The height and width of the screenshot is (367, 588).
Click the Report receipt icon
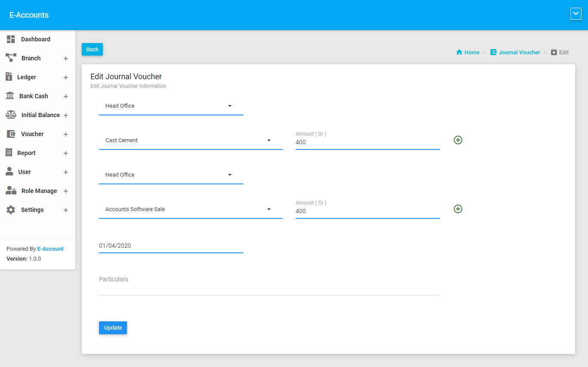pyautogui.click(x=9, y=152)
